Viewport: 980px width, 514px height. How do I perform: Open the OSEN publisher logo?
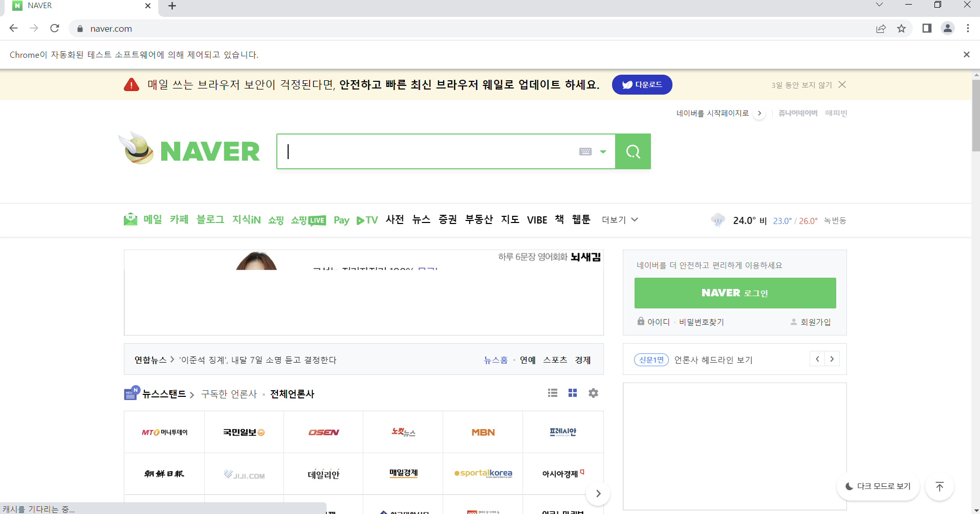(323, 432)
